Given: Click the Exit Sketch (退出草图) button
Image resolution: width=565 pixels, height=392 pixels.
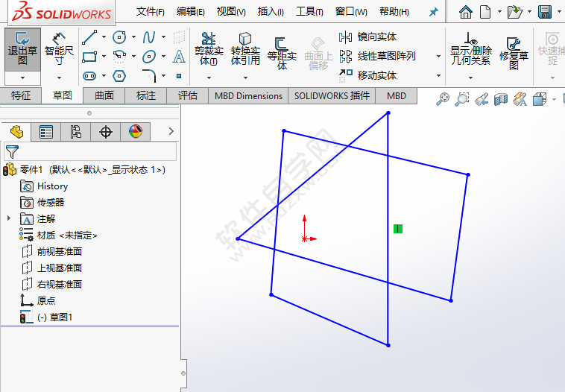Looking at the screenshot, I should click(22, 50).
